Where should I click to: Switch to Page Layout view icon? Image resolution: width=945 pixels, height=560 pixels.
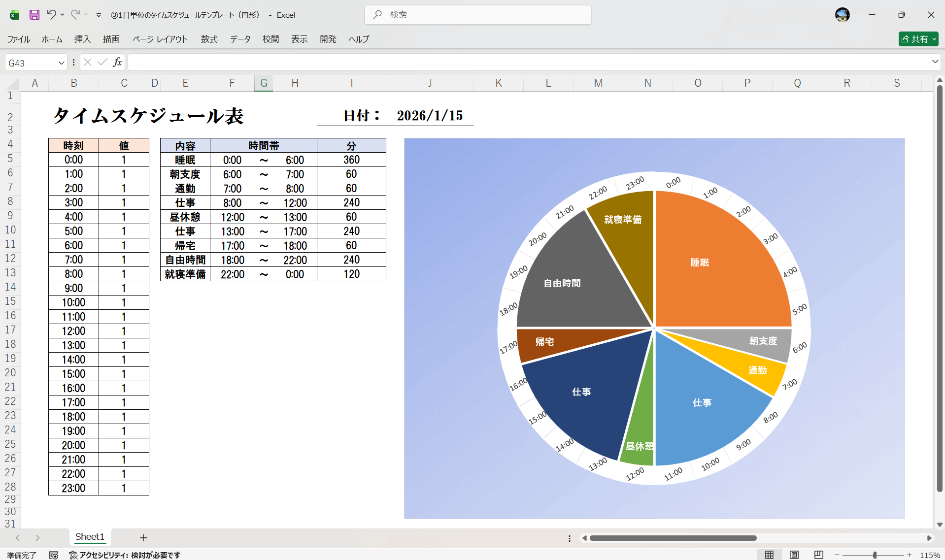point(794,554)
